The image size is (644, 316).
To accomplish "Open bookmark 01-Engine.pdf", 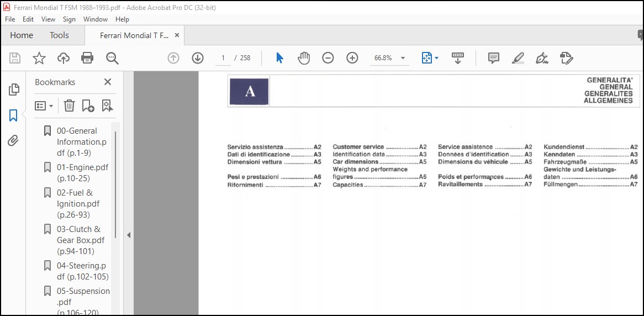I will [x=82, y=172].
